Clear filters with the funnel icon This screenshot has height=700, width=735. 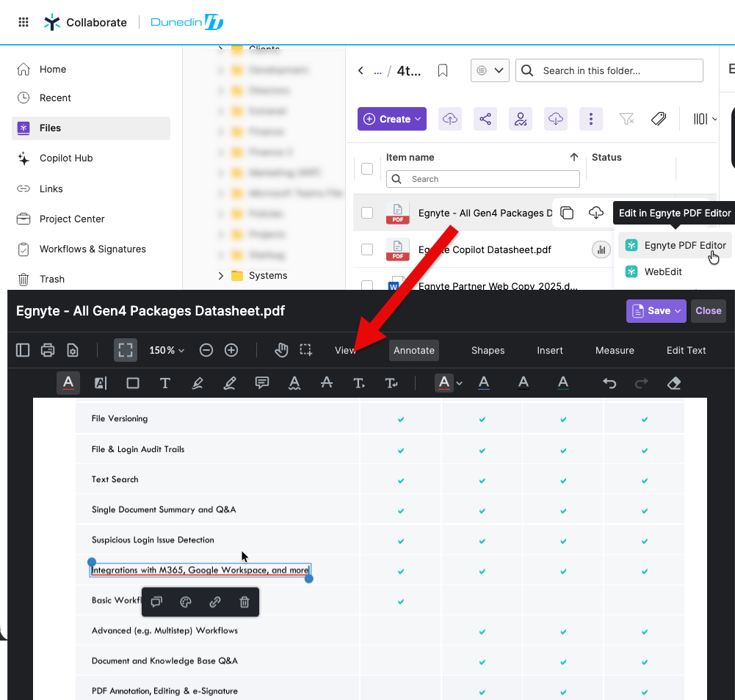point(626,119)
